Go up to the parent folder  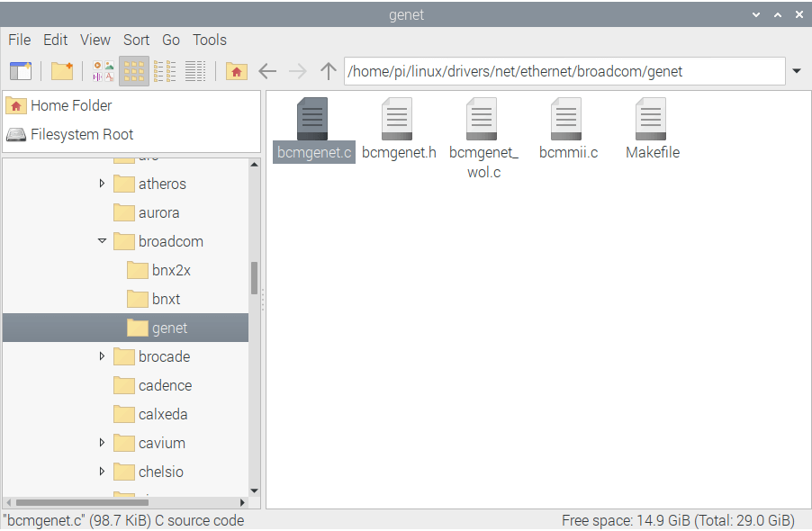(x=329, y=71)
